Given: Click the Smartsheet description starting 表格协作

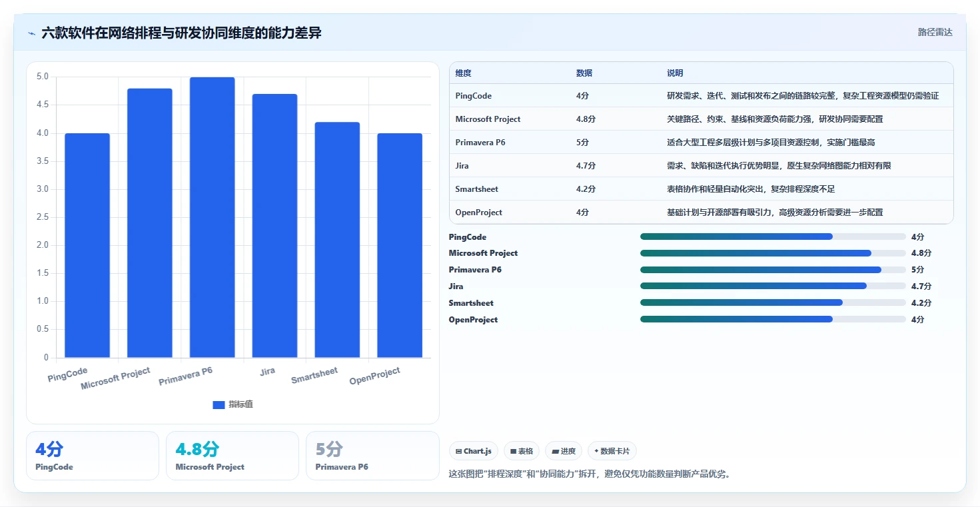Looking at the screenshot, I should (x=751, y=189).
